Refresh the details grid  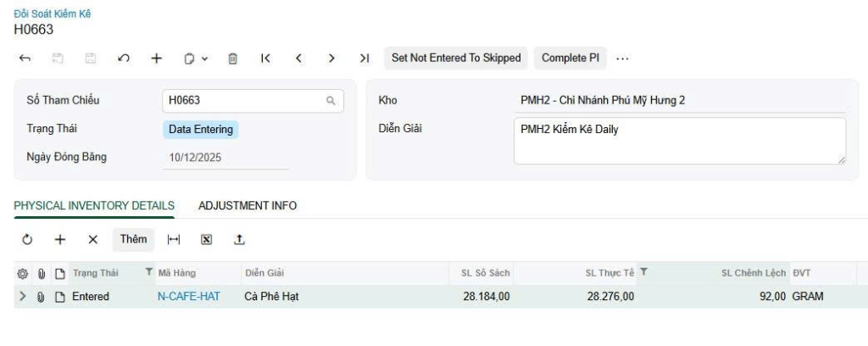pyautogui.click(x=27, y=240)
